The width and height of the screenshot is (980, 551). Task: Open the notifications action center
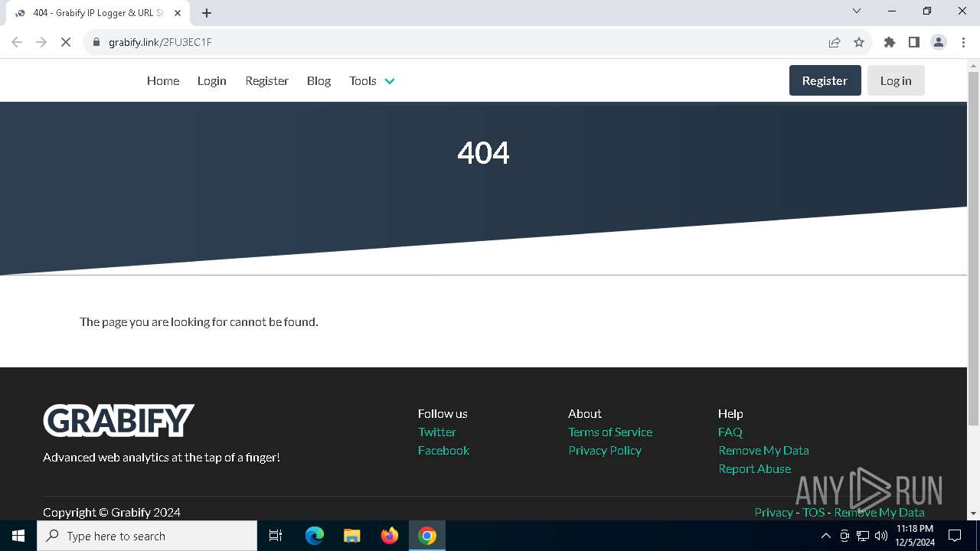955,536
